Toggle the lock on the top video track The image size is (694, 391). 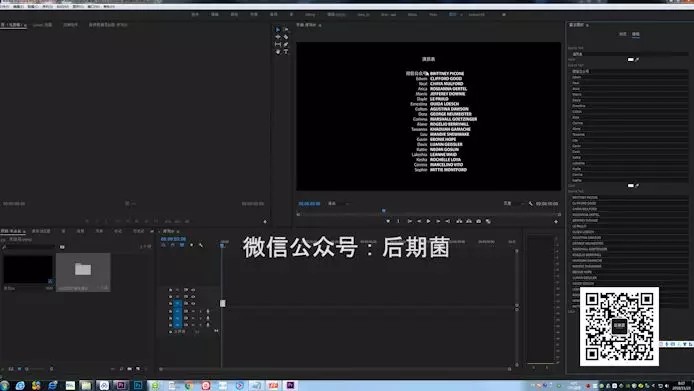click(x=171, y=290)
